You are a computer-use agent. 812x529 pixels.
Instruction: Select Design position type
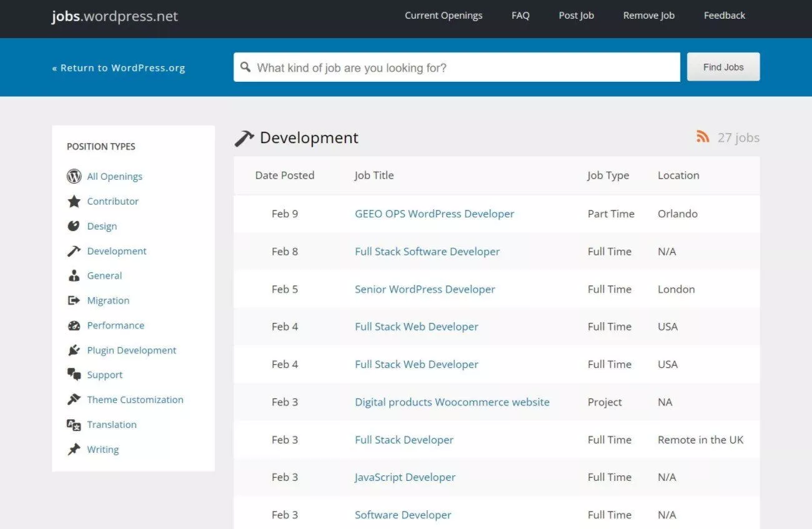click(x=102, y=226)
